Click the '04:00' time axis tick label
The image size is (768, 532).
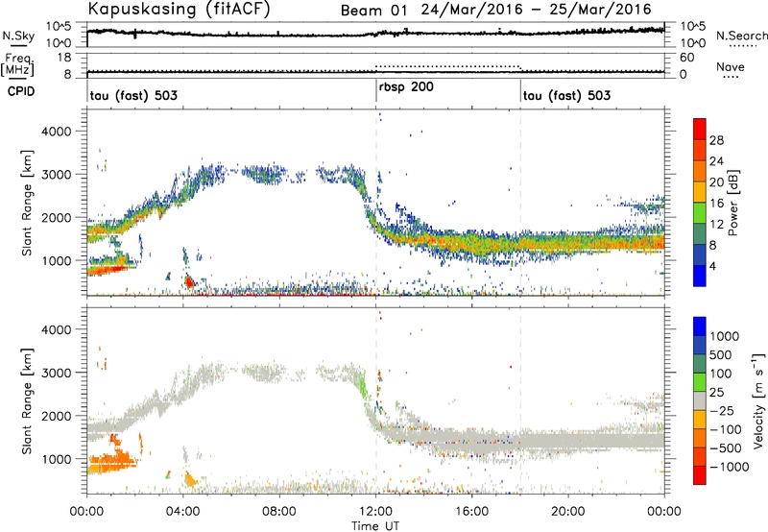tap(183, 512)
